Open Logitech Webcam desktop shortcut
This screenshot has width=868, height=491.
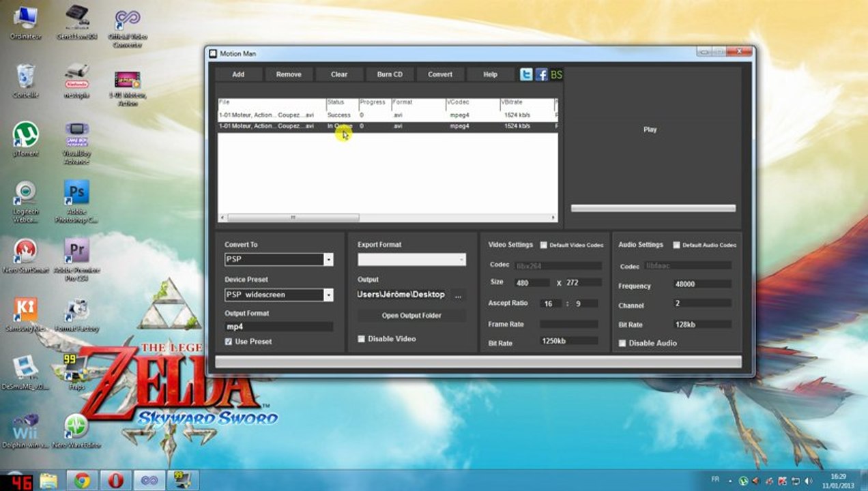point(26,202)
